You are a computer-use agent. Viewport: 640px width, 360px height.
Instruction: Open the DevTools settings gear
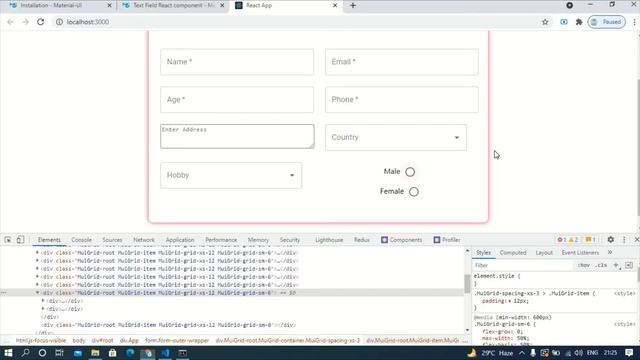[611, 240]
